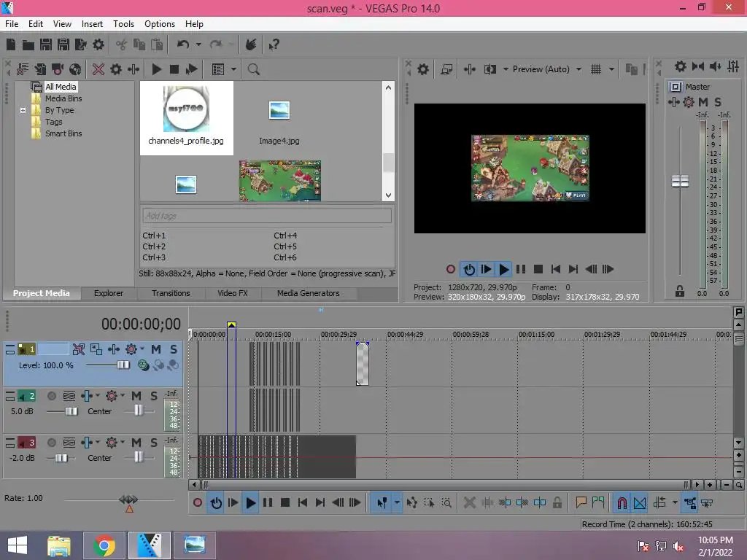Click Record in the timeline transport bar
Viewport: 747px width, 560px height.
pos(198,503)
